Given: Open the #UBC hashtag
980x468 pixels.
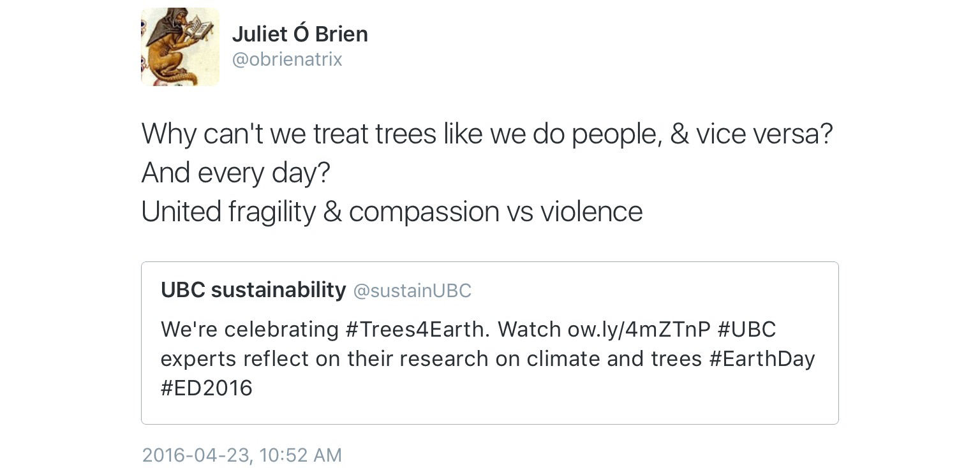Looking at the screenshot, I should 746,330.
